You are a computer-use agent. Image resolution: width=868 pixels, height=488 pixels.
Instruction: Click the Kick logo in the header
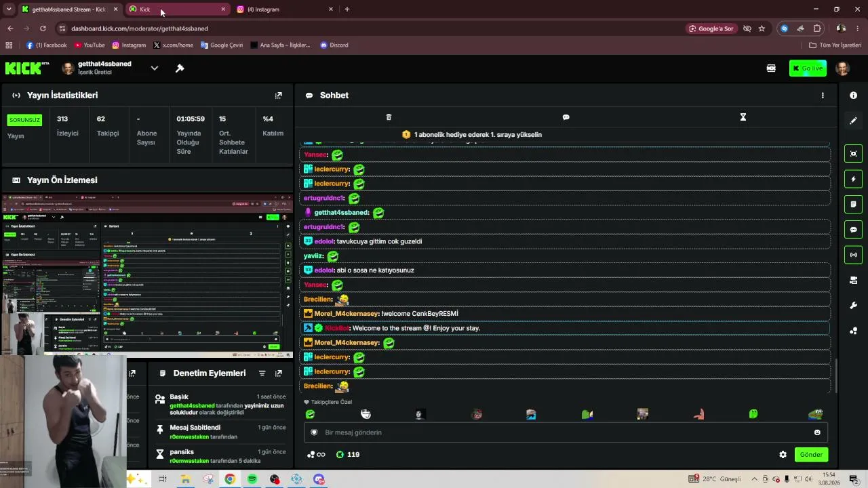pyautogui.click(x=27, y=68)
